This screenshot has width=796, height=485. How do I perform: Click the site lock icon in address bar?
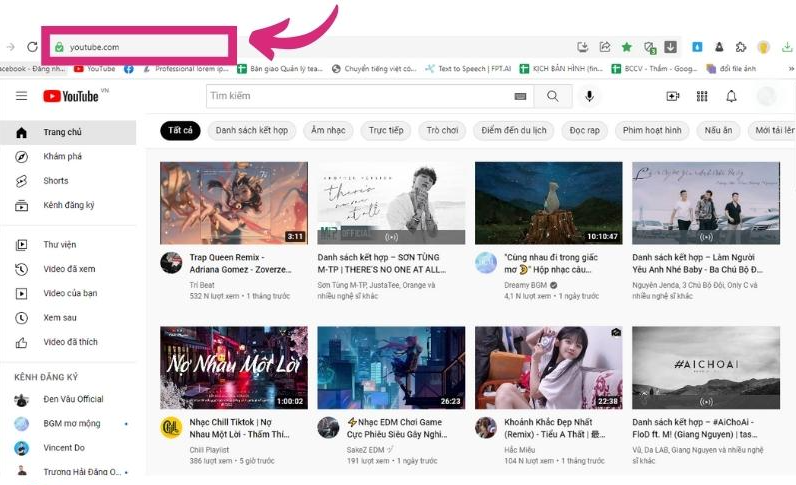[59, 47]
